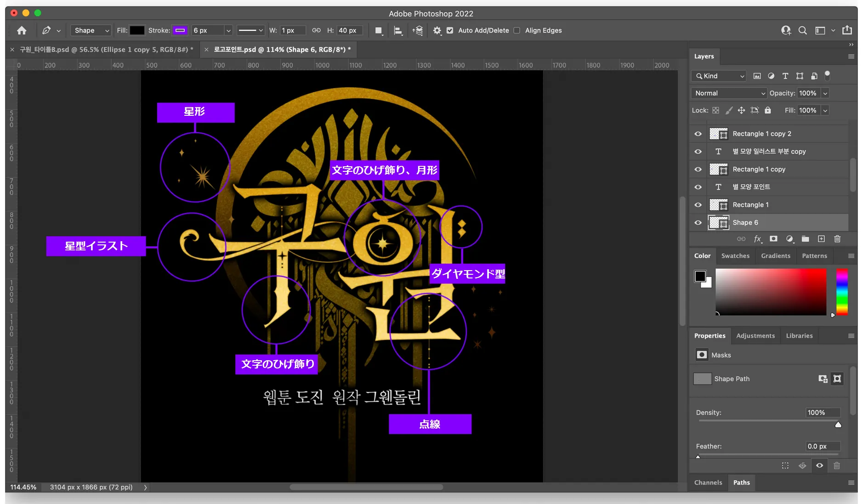
Task: Click the trash icon to delete the layer
Action: (x=837, y=239)
